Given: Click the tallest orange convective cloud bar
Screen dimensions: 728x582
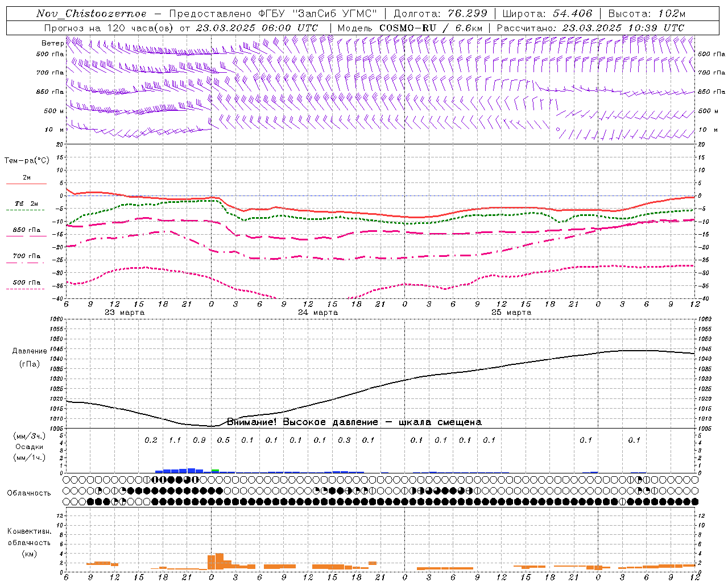Looking at the screenshot, I should point(220,561).
